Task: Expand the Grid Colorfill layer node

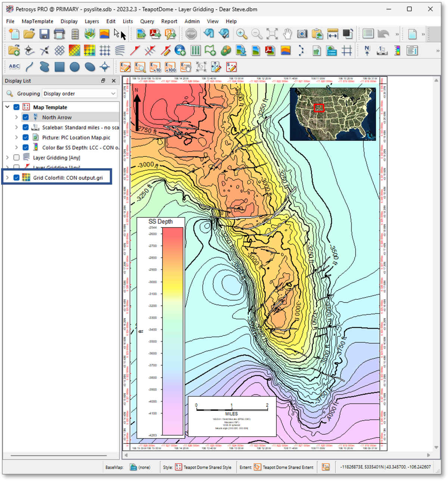Action: coord(8,177)
